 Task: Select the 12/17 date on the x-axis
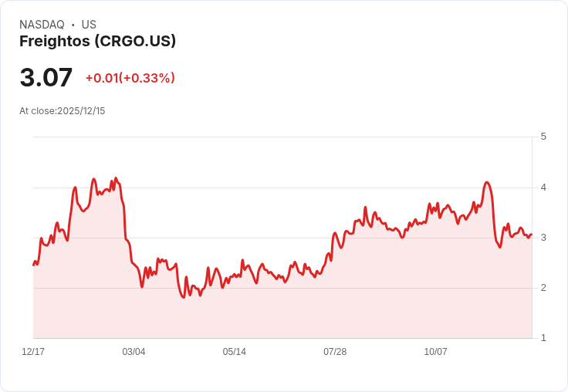pyautogui.click(x=33, y=352)
